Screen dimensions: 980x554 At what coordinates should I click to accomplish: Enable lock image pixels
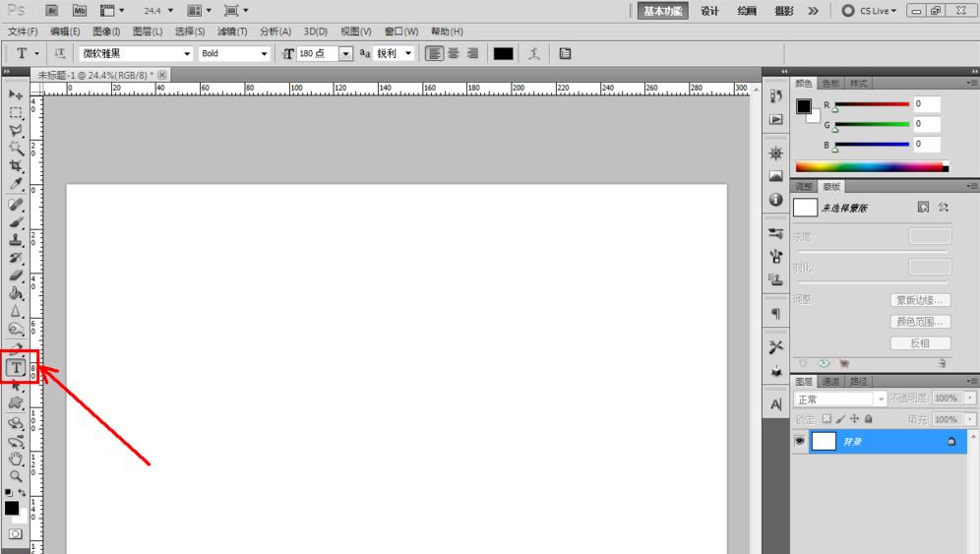pyautogui.click(x=840, y=419)
